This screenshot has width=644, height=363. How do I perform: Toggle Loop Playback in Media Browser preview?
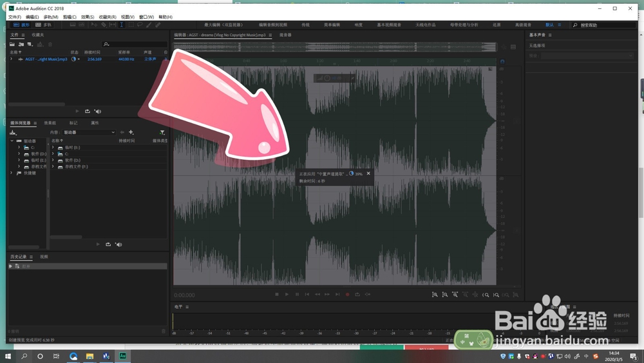108,244
